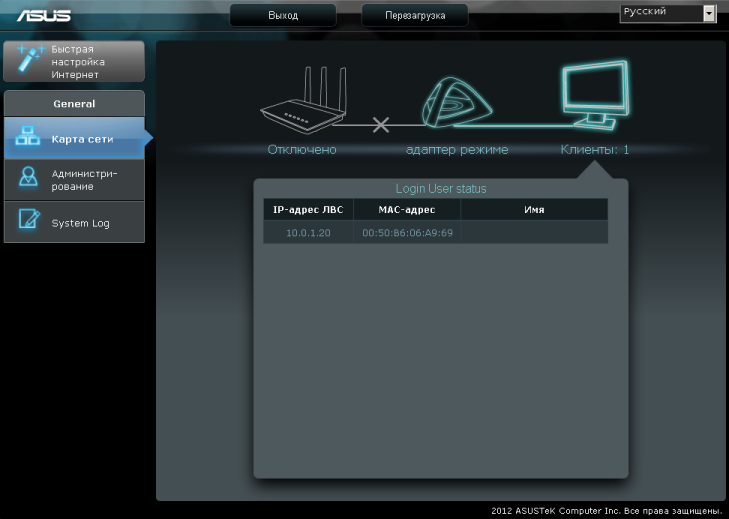Image resolution: width=729 pixels, height=519 pixels.
Task: Click the Login User status title
Action: [441, 189]
